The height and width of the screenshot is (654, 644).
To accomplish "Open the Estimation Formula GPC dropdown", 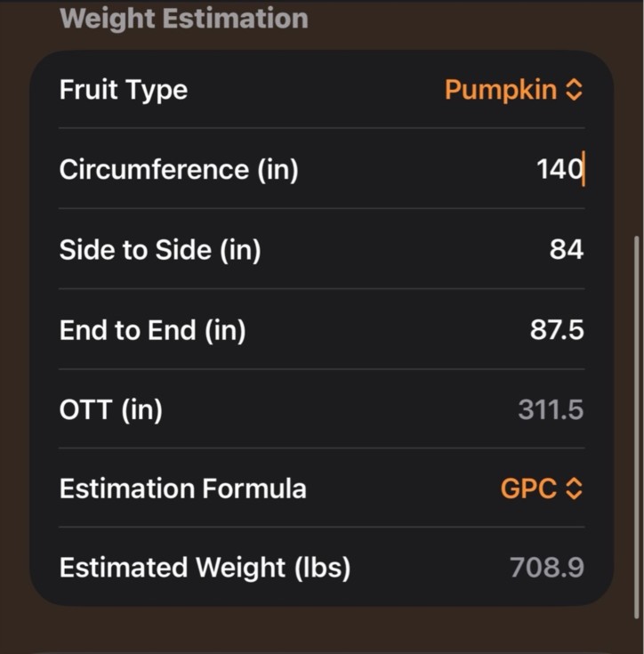I will click(x=541, y=488).
